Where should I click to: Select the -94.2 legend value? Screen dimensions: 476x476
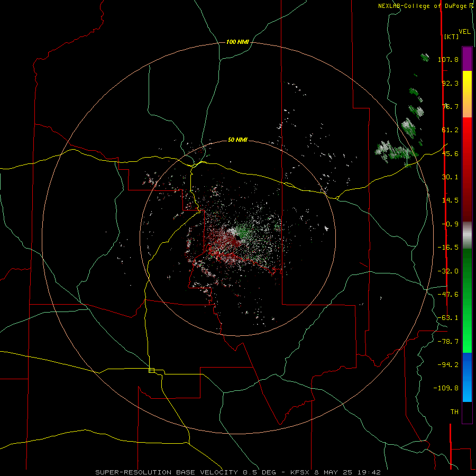click(448, 364)
